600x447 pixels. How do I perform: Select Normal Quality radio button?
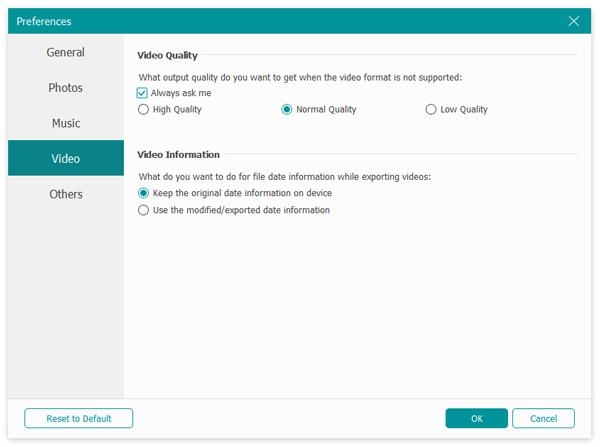287,110
